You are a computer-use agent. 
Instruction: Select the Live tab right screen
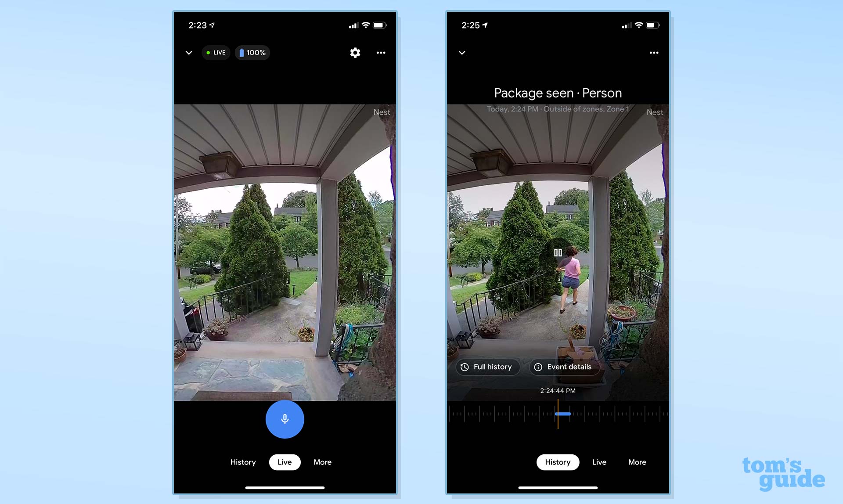pyautogui.click(x=599, y=462)
